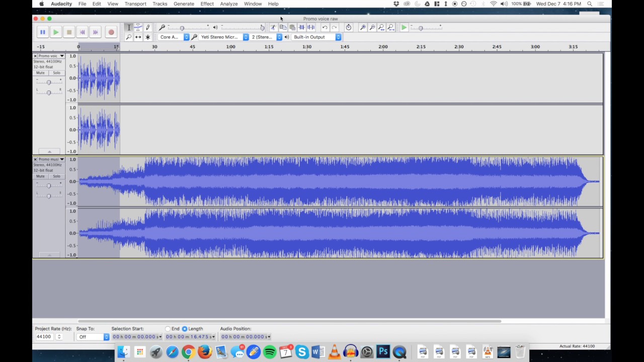This screenshot has width=644, height=362.
Task: Open the Promo musi track menu
Action: coord(62,159)
